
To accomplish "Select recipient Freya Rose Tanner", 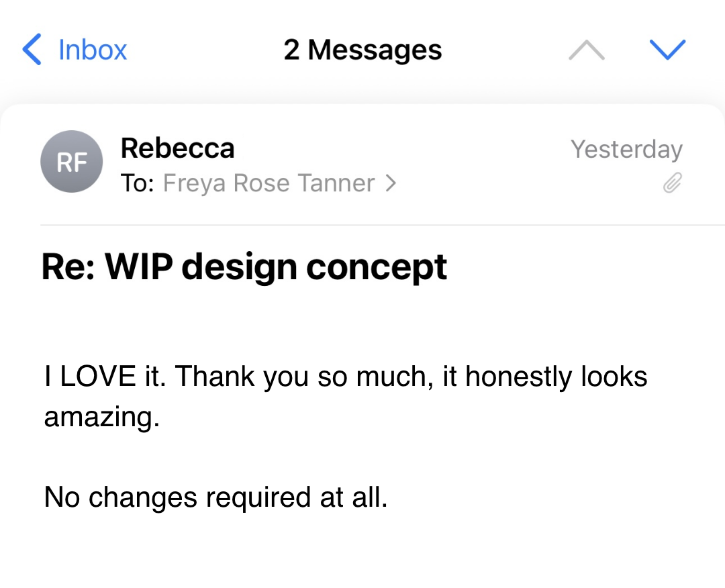I will tap(269, 183).
